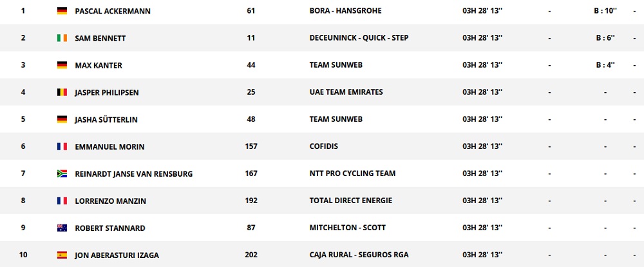Viewport: 644px width, 267px height.
Task: Open NTT Pro Cycling Team link
Action: coord(352,174)
